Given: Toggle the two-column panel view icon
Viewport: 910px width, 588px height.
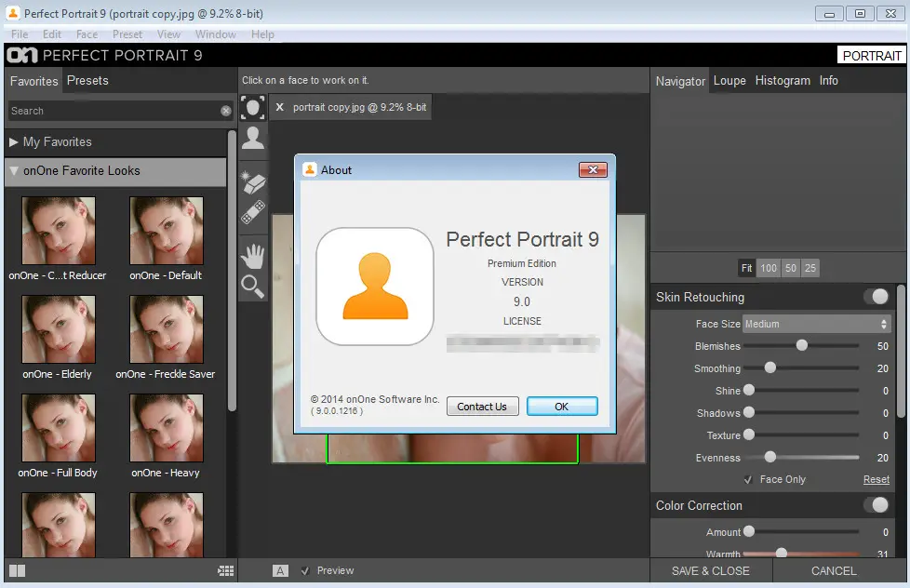Looking at the screenshot, I should click(x=18, y=570).
